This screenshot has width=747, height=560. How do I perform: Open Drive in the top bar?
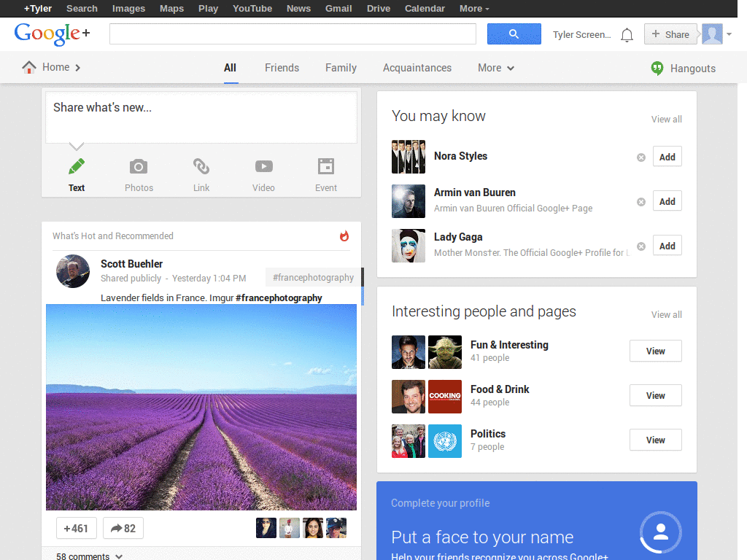coord(379,9)
